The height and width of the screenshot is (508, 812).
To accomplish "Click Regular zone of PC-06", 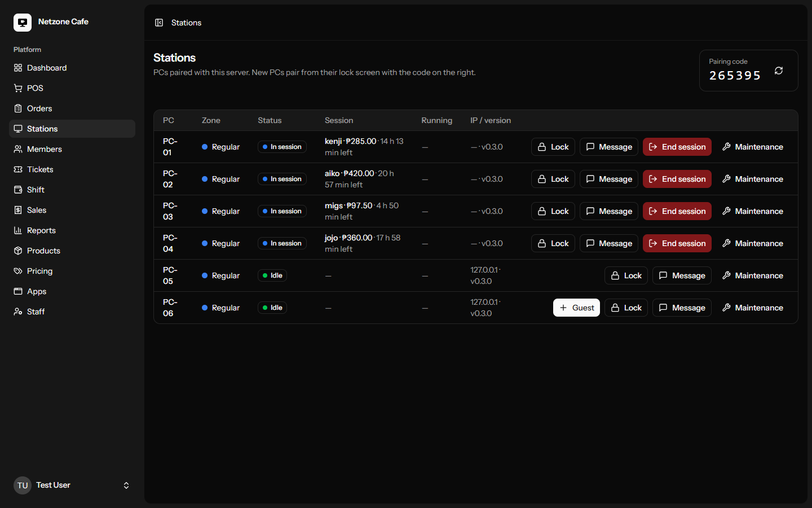I will coord(220,308).
